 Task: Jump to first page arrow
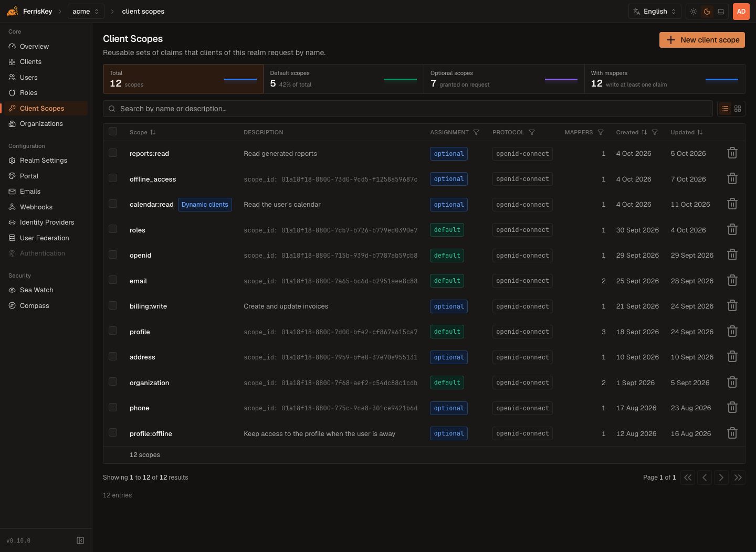point(688,477)
